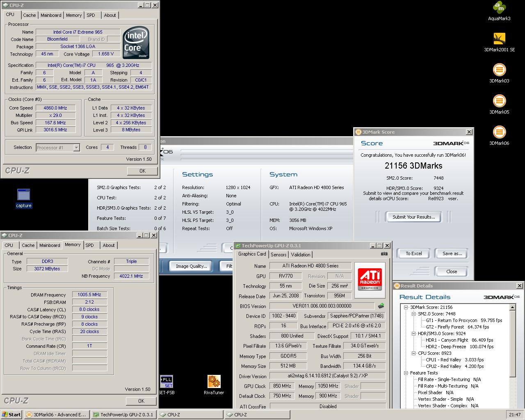Select HDR1 - Canyon Flight result row

point(459,340)
